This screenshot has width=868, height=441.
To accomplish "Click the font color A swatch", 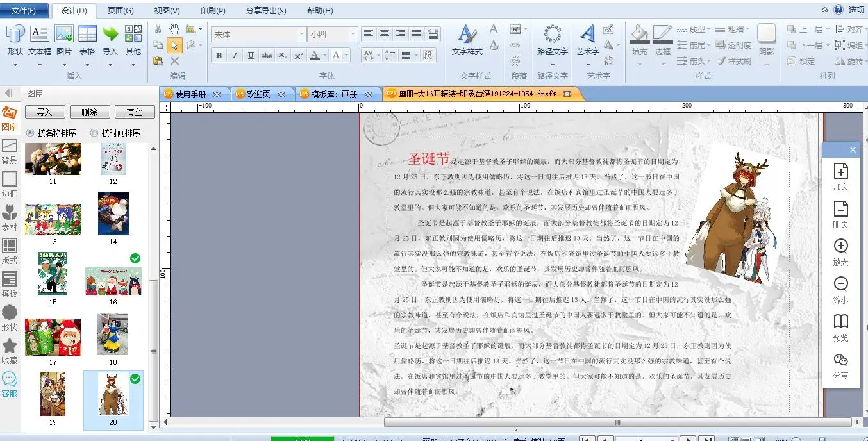I will point(314,56).
